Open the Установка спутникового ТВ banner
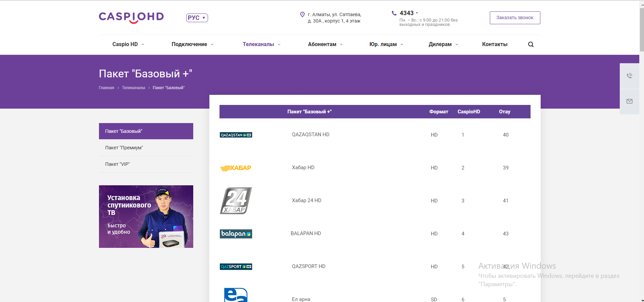This screenshot has width=644, height=302. [146, 217]
